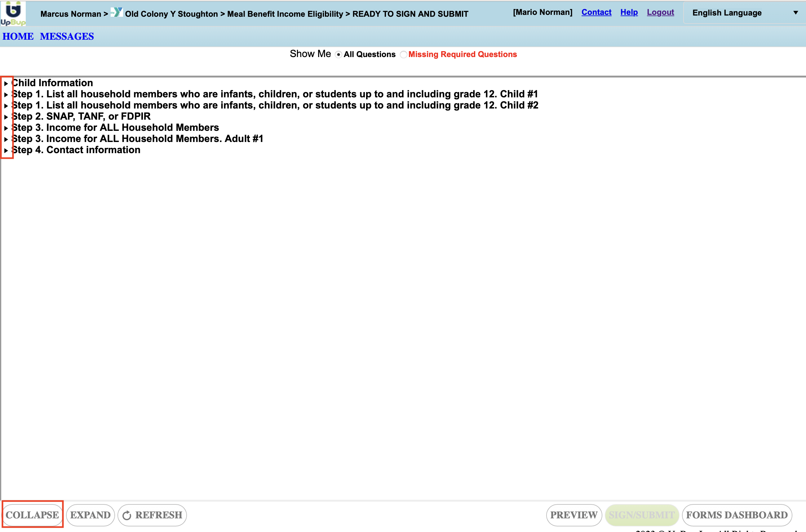Open the MESSAGES menu item

67,36
